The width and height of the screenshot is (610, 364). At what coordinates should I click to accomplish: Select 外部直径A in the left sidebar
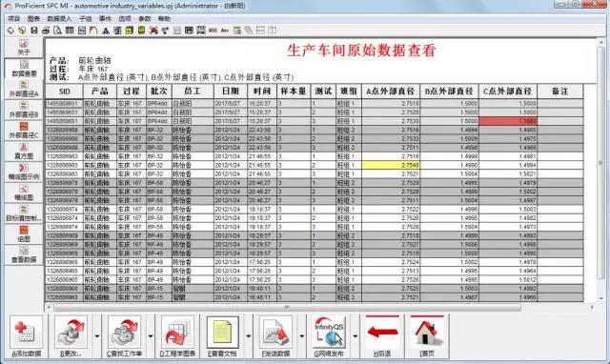[24, 90]
